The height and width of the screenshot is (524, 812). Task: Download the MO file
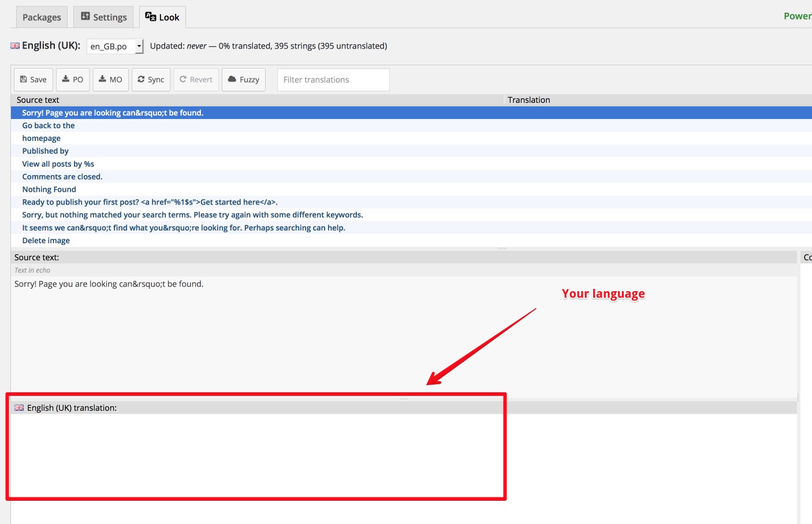[x=111, y=80]
